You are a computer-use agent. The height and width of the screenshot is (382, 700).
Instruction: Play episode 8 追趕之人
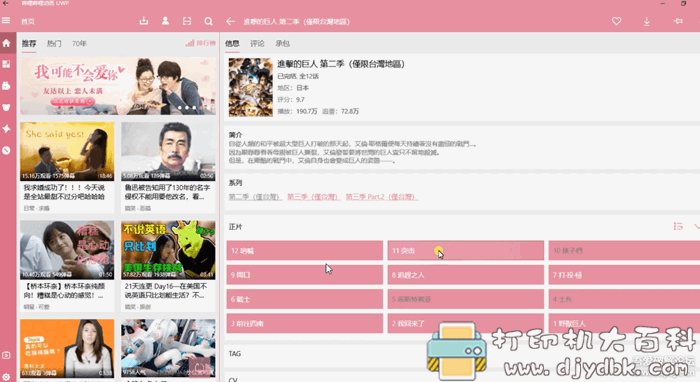466,275
